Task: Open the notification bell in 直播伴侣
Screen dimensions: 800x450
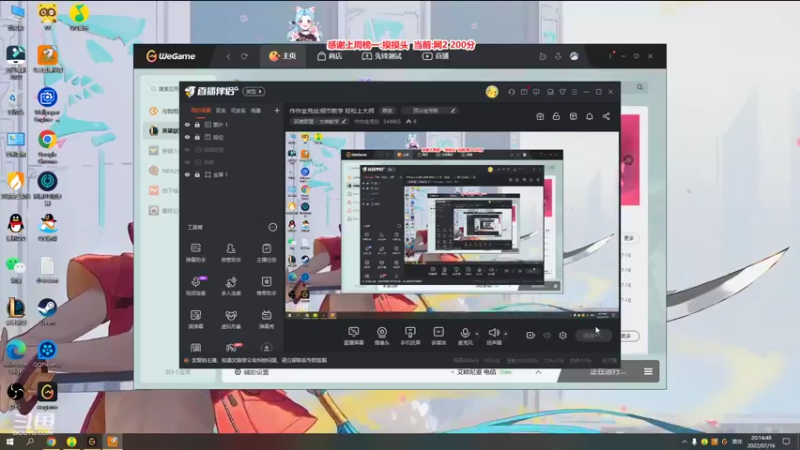Action: point(589,116)
